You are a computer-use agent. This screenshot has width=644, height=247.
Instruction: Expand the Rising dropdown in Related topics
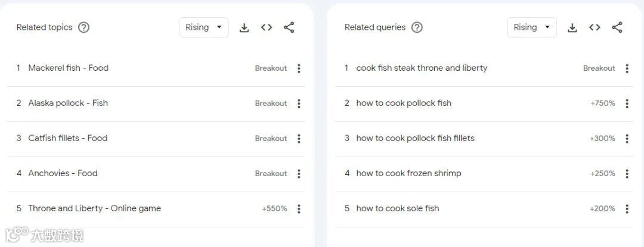click(x=204, y=27)
